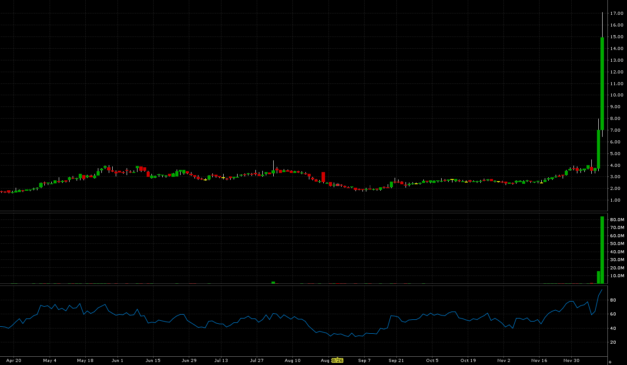Click the 70.0M volume axis label

point(617,227)
